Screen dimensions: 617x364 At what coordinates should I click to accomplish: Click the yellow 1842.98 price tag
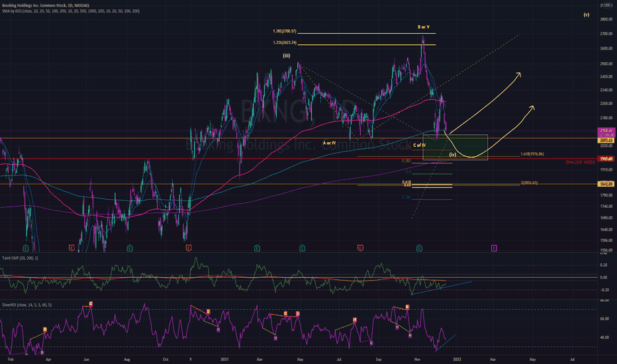(605, 184)
